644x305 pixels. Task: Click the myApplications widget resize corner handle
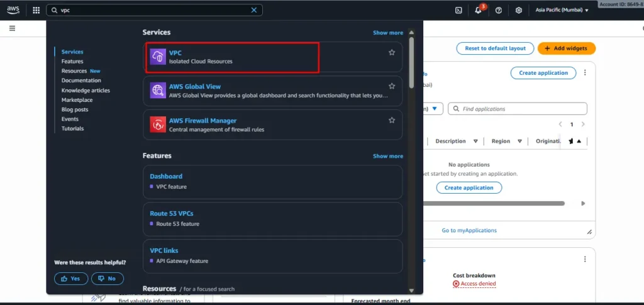tap(589, 232)
